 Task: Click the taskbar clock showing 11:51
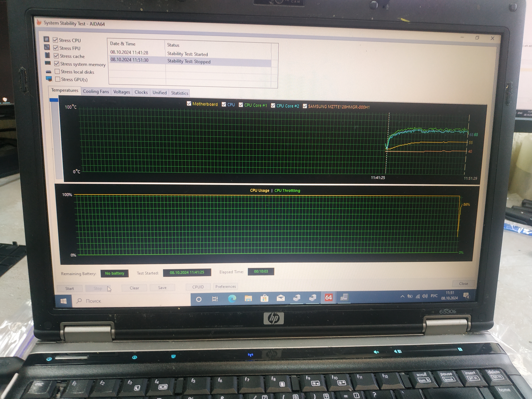449,295
